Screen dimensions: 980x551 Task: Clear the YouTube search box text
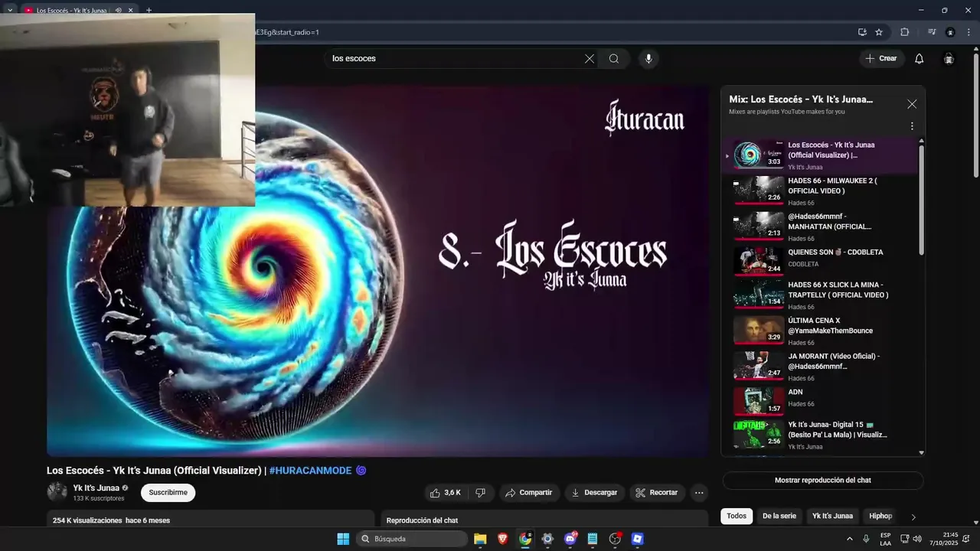click(x=590, y=59)
